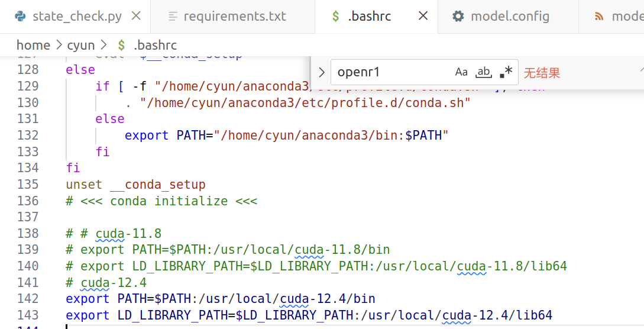Open the model.config tab

pos(508,17)
